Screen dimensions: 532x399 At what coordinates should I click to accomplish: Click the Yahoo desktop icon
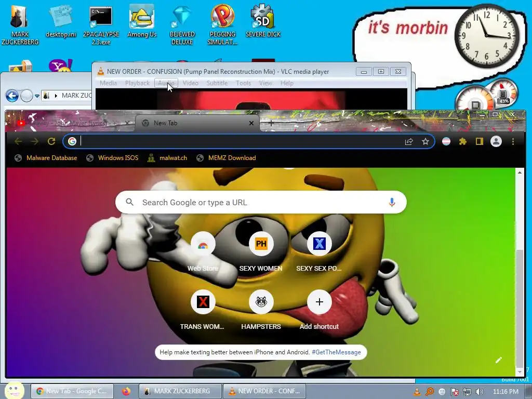pyautogui.click(x=60, y=65)
